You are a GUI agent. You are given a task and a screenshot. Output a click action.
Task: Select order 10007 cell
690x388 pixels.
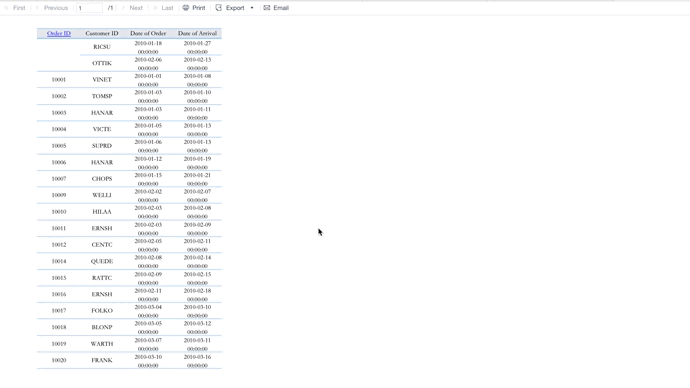[59, 179]
